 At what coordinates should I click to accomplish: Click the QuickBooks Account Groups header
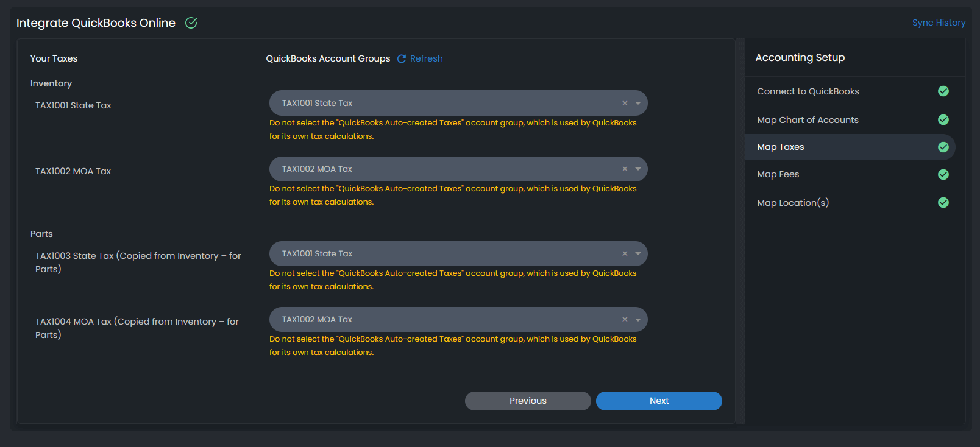(328, 58)
